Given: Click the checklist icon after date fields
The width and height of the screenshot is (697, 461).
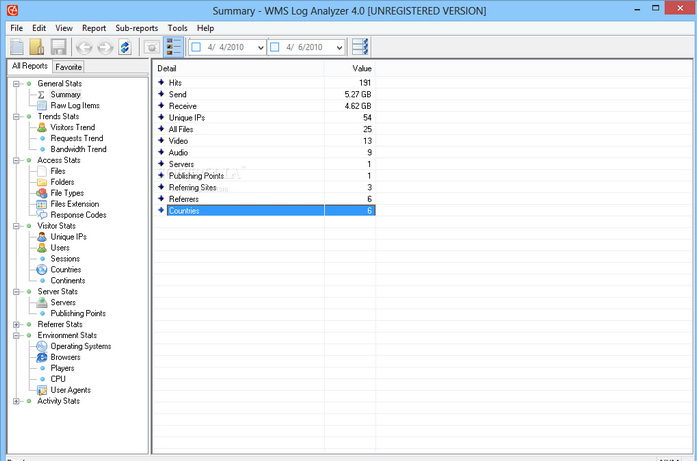Looking at the screenshot, I should (360, 47).
